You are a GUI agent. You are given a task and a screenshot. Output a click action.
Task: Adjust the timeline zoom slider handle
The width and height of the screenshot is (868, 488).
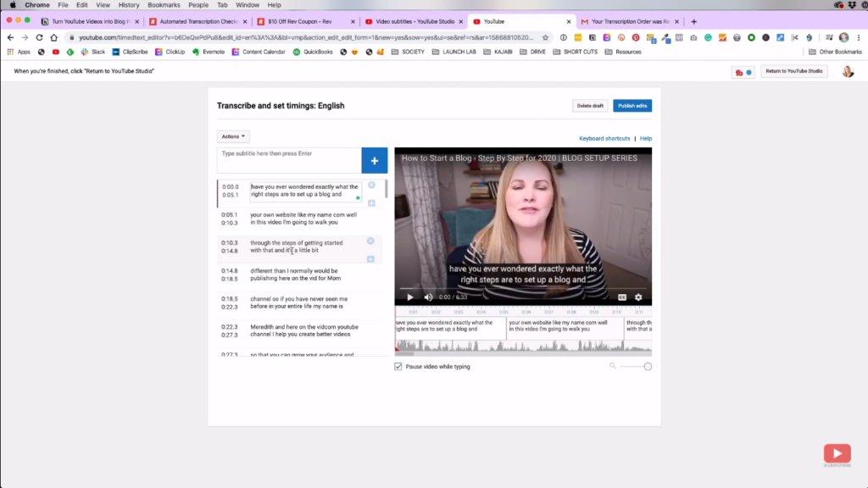648,366
